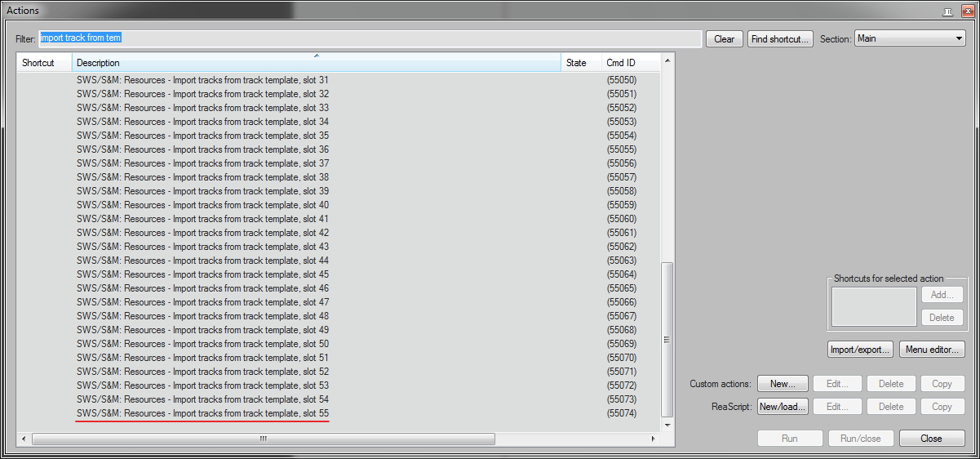Screen dimensions: 980x459
Task: Click command ID (55066)
Action: pyautogui.click(x=622, y=302)
